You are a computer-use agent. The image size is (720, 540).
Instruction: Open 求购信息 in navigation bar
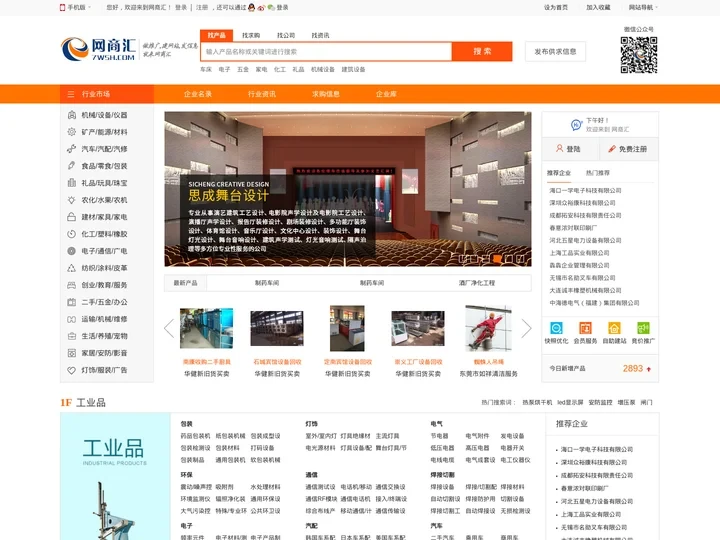click(x=326, y=94)
